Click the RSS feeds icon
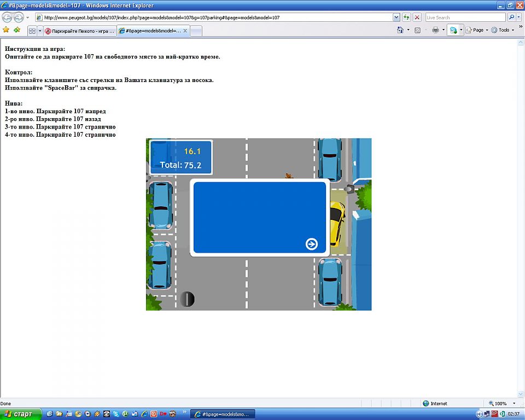Viewport: 525px width, 420px height. pyautogui.click(x=417, y=30)
